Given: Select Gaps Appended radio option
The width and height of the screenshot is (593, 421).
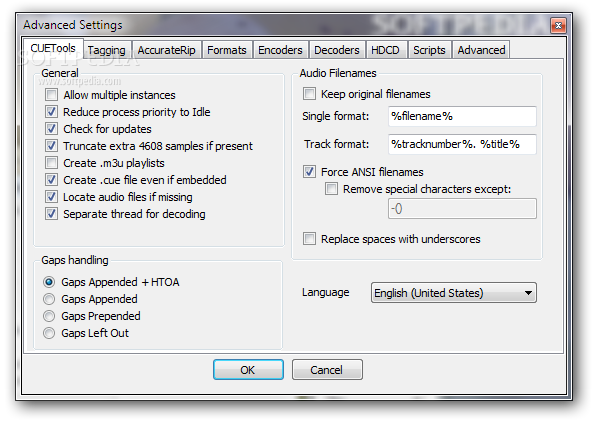Looking at the screenshot, I should 49,299.
